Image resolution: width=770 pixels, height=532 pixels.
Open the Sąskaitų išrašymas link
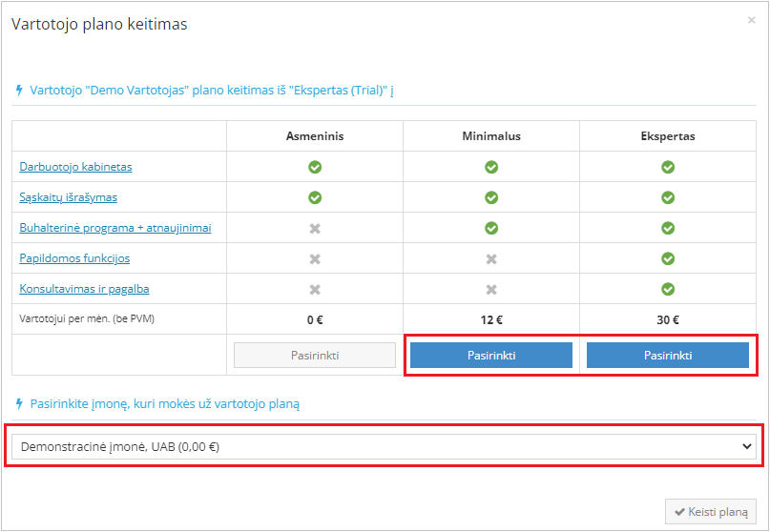[x=69, y=197]
